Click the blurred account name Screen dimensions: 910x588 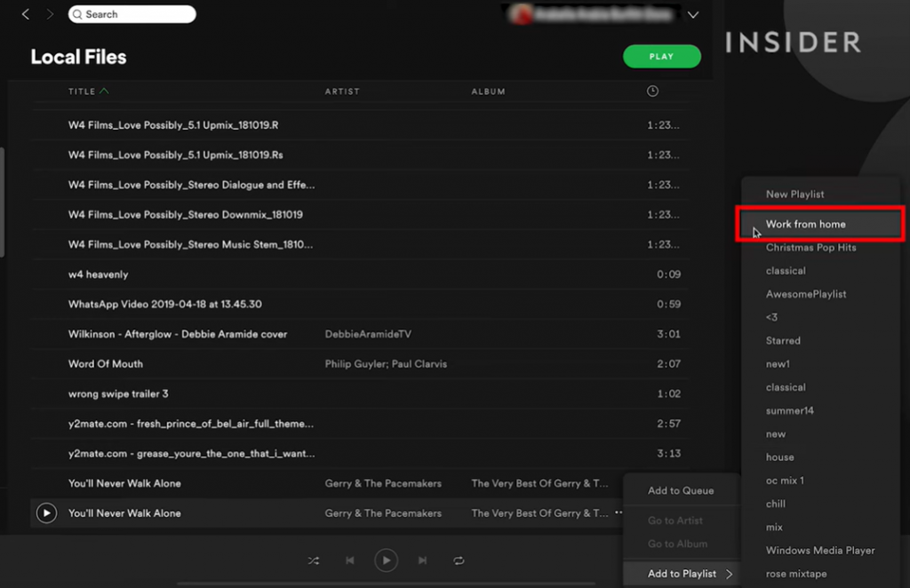click(603, 14)
